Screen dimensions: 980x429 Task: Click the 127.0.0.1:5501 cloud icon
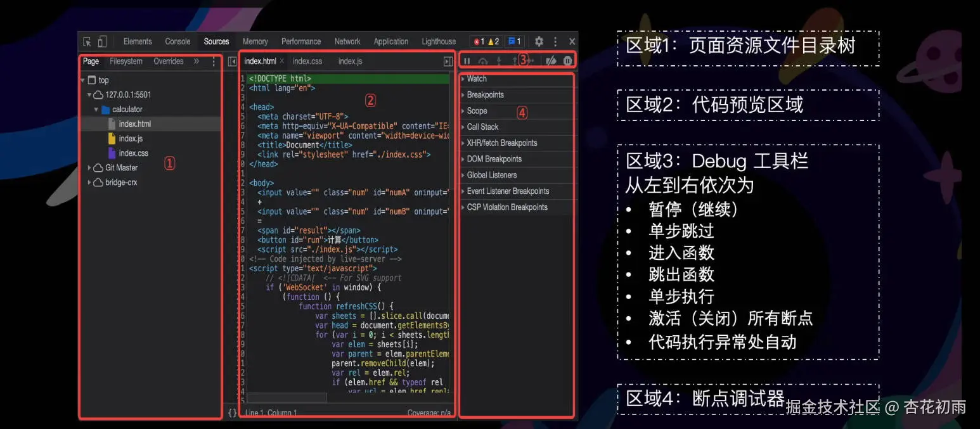pos(98,95)
